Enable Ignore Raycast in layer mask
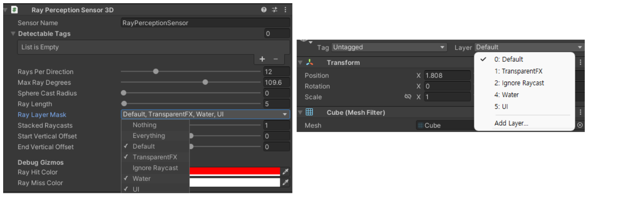 (155, 168)
